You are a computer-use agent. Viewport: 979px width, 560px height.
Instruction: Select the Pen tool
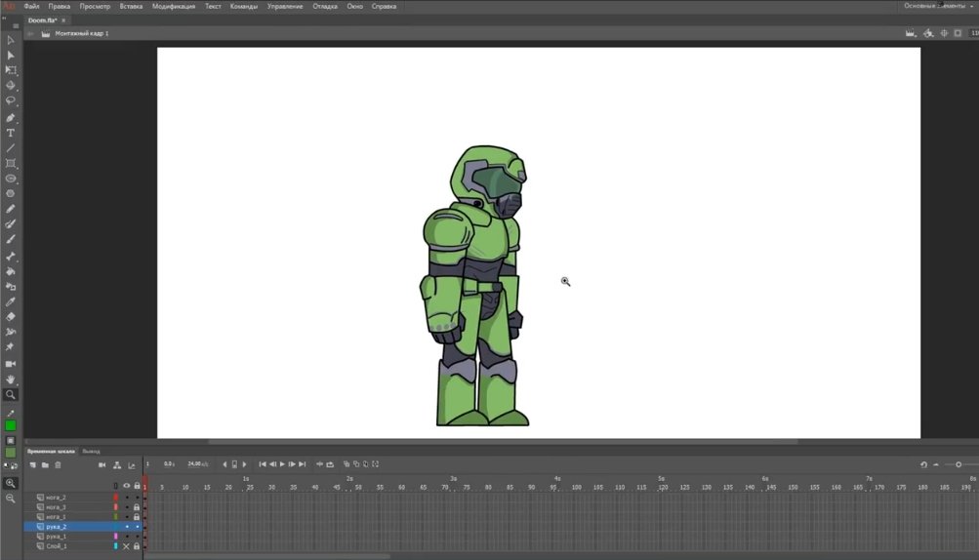11,117
